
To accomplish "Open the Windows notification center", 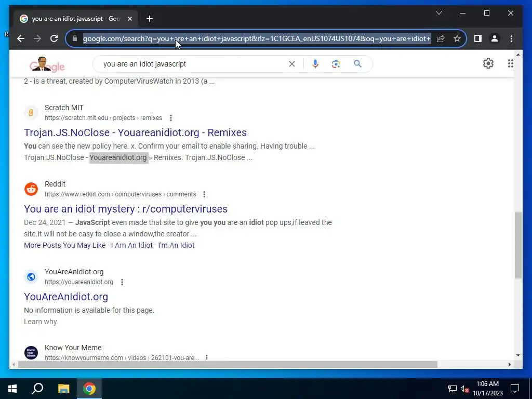I will [515, 389].
